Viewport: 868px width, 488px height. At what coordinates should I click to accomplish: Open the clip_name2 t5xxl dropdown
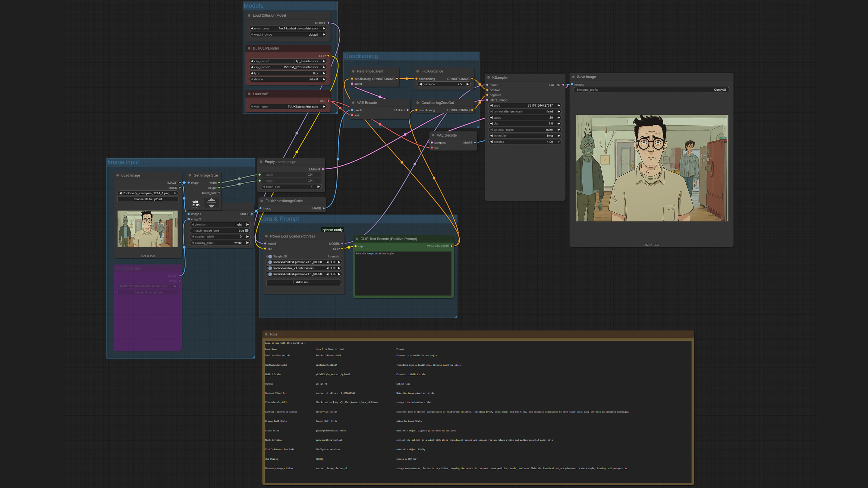pyautogui.click(x=288, y=67)
